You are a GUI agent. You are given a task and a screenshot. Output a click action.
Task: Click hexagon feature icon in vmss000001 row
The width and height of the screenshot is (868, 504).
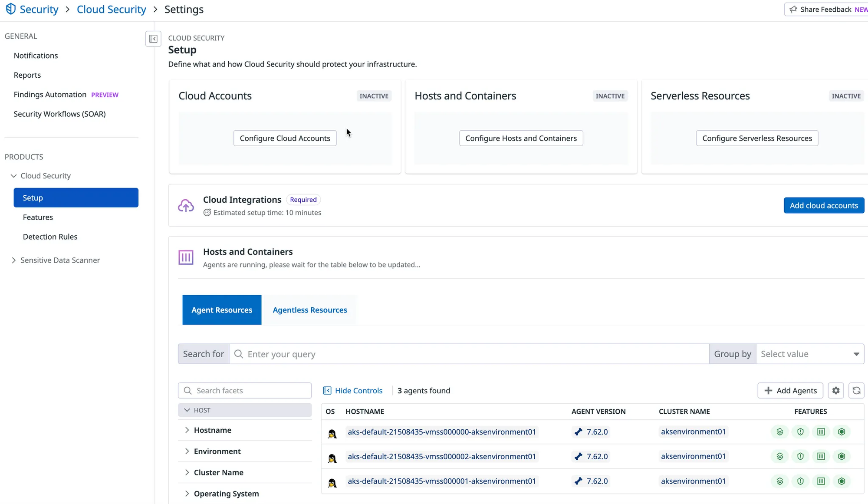842,481
